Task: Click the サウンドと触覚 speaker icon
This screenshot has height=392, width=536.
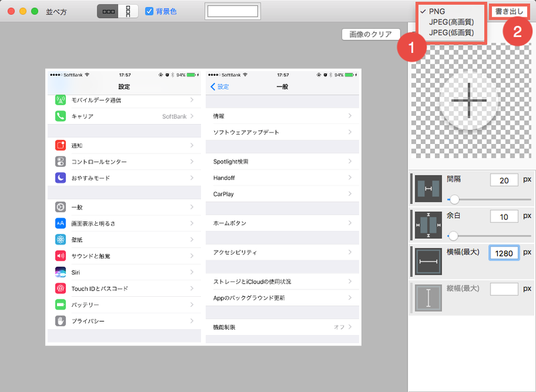Action: [x=60, y=255]
